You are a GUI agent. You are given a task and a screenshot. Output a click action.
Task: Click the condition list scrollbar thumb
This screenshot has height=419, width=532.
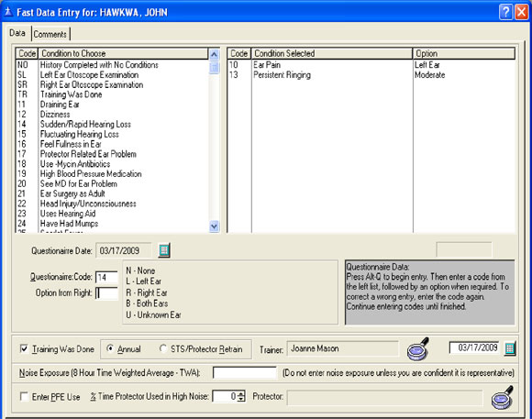[214, 68]
